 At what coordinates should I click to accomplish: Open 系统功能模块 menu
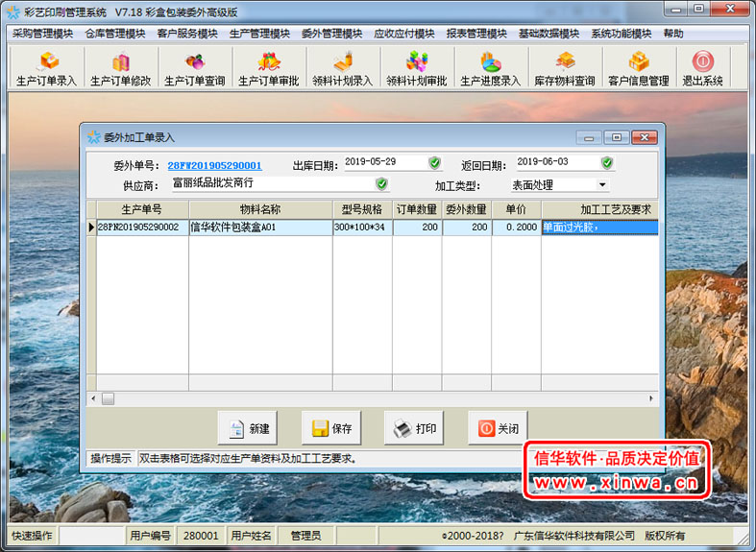tap(621, 34)
